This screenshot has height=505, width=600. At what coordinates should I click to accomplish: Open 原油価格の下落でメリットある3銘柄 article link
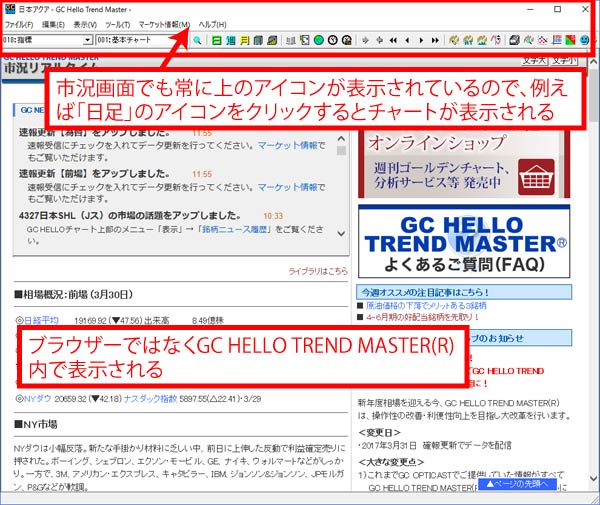pos(426,305)
